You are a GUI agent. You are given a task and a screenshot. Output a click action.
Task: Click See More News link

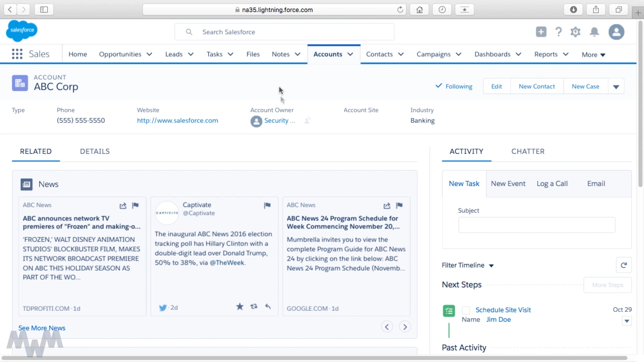42,328
